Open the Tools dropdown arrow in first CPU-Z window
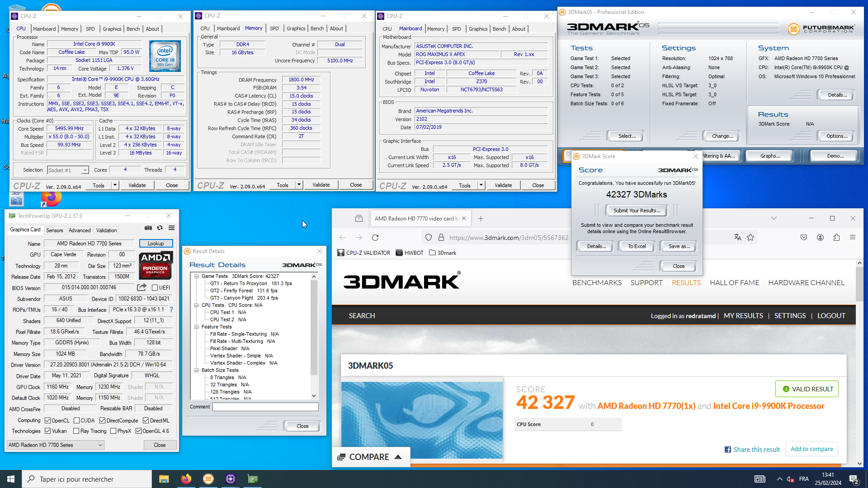This screenshot has width=868, height=488. (115, 185)
